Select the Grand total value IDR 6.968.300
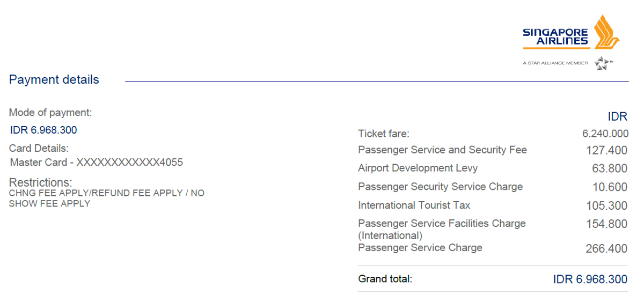Screen dimensions: 644x302 tap(590, 279)
